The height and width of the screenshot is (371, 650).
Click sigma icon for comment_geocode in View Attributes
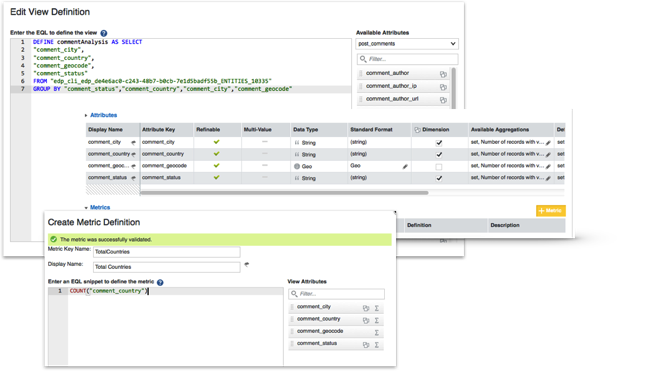coord(377,332)
